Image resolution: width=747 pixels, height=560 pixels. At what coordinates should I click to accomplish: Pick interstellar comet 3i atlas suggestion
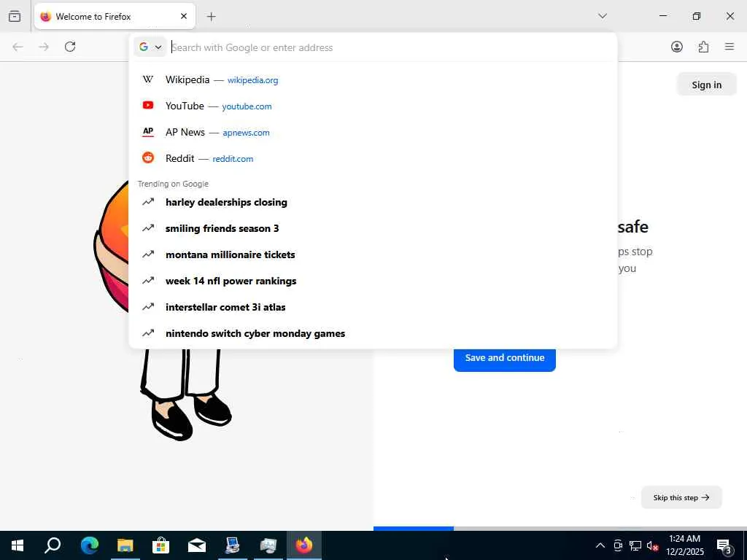pos(373,307)
